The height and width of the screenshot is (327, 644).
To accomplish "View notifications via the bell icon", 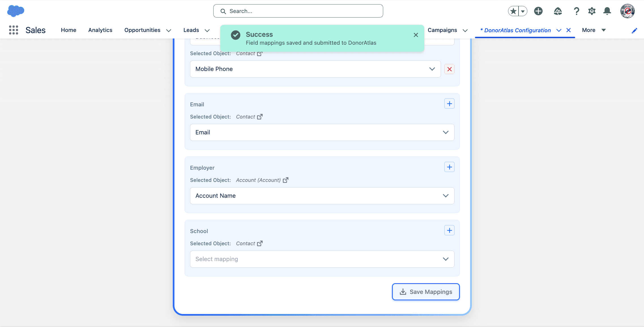I will (607, 11).
